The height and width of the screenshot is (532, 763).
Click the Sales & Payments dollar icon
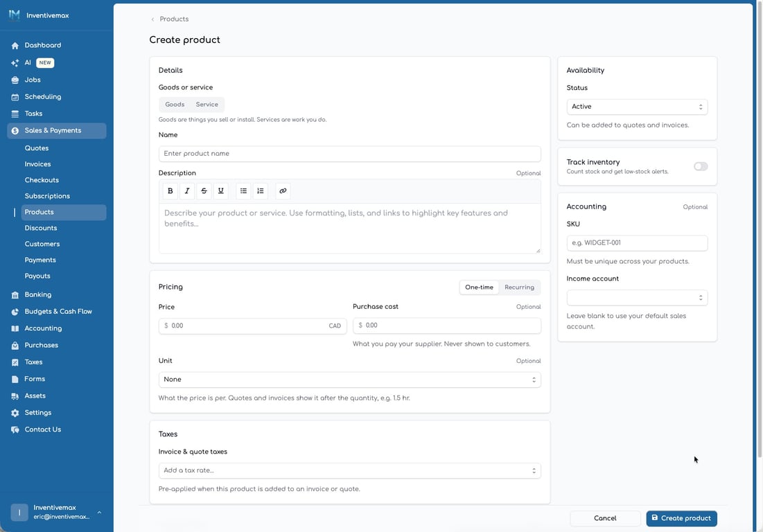coord(15,131)
